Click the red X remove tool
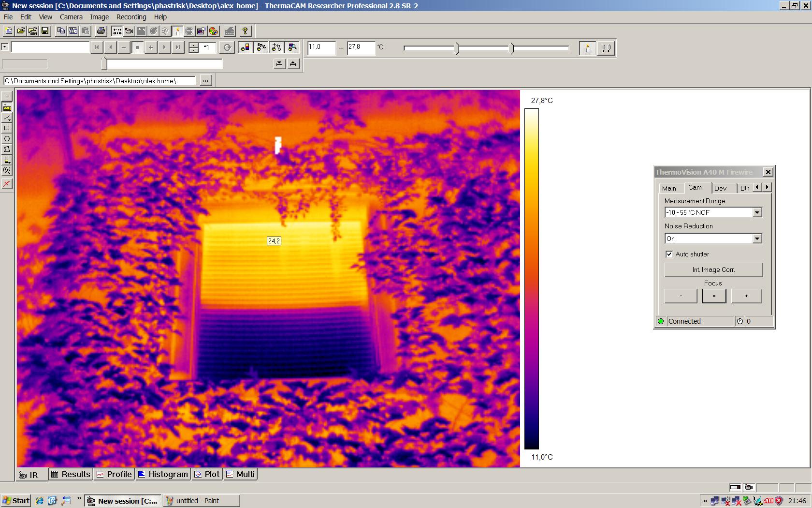This screenshot has height=508, width=812. 7,184
